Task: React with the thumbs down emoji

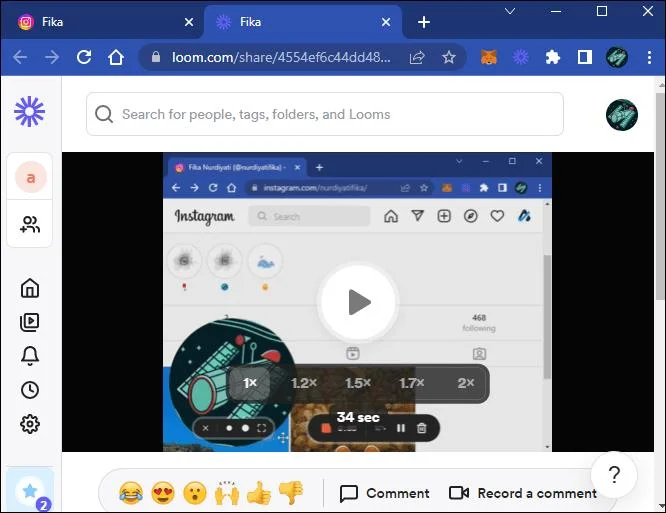Action: [291, 493]
